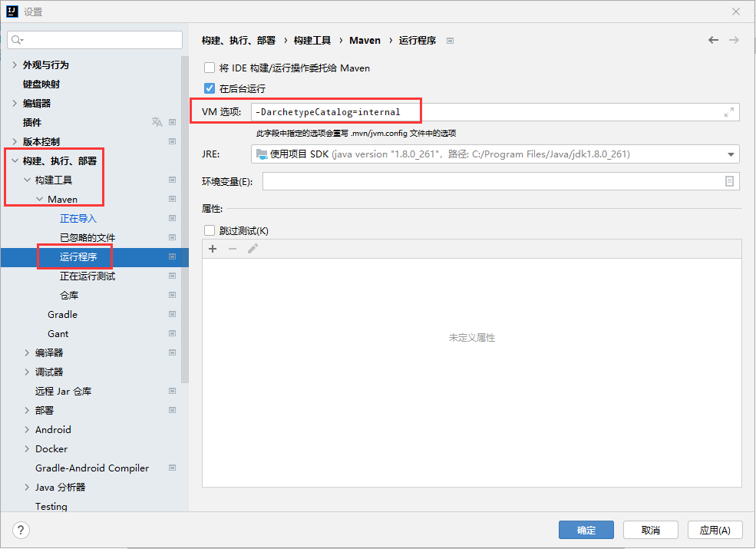
Task: Click the help question mark icon
Action: [21, 530]
